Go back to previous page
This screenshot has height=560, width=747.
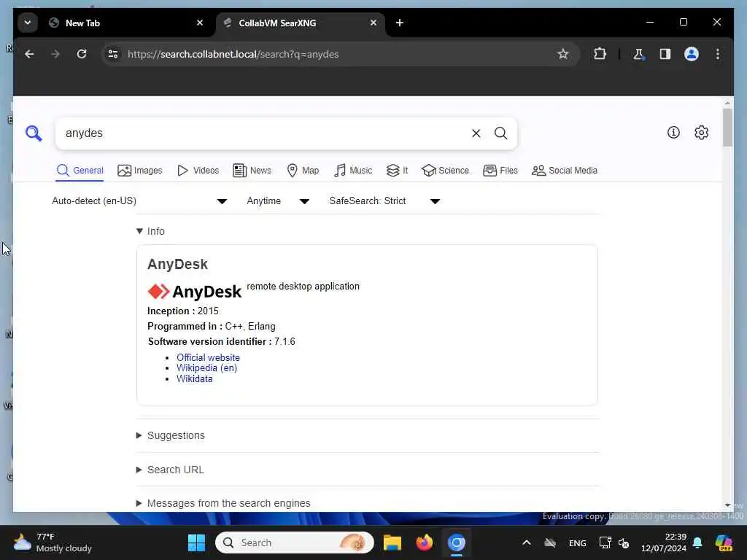coord(29,54)
